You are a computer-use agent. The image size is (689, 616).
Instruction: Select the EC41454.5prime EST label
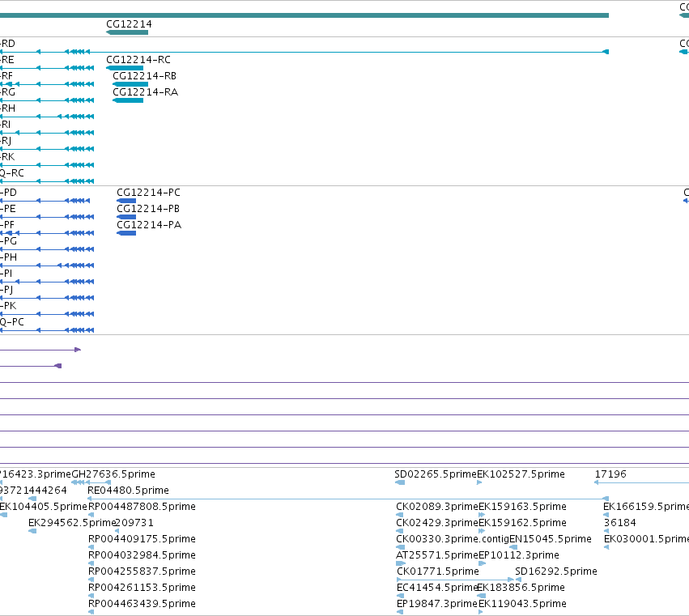point(436,588)
